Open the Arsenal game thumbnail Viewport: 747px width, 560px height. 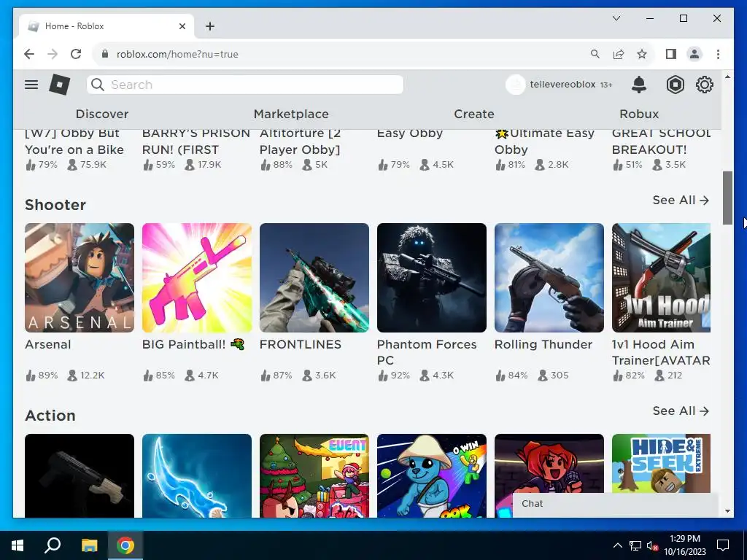(80, 278)
